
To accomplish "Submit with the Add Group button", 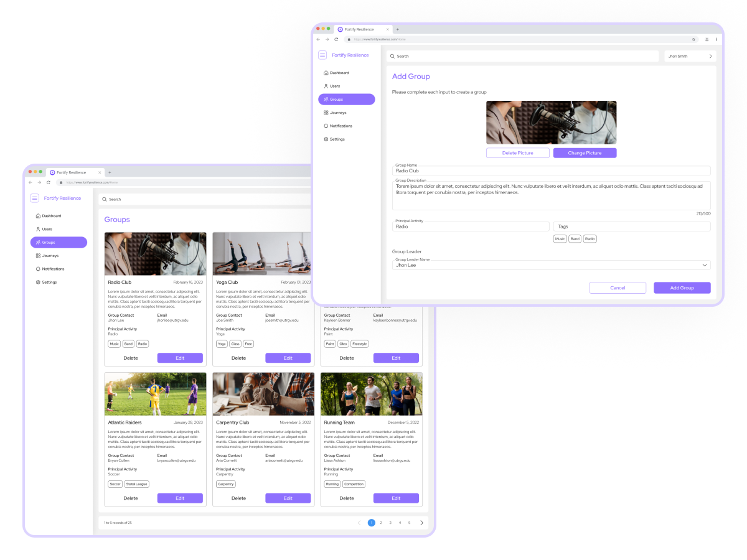I will coord(682,288).
